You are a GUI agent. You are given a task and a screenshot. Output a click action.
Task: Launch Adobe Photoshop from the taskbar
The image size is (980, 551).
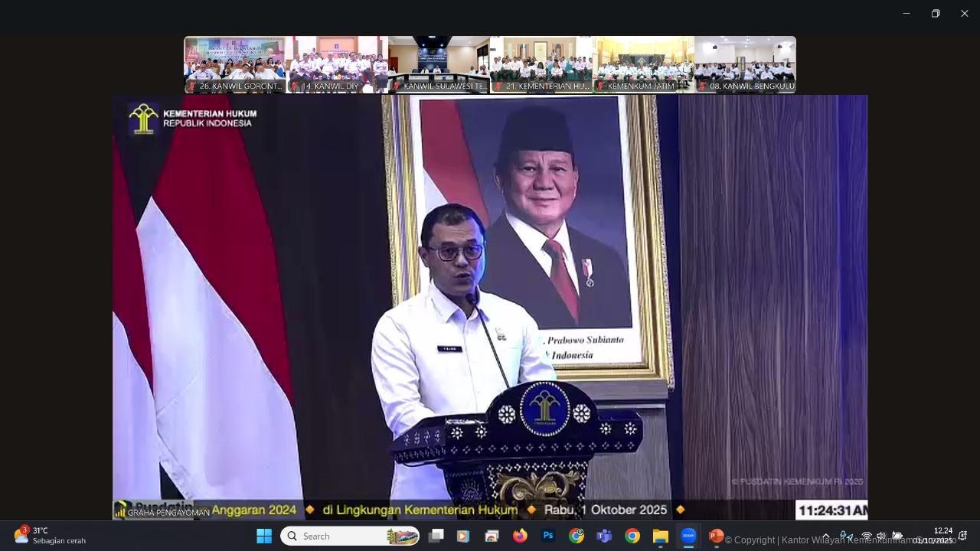tap(548, 536)
